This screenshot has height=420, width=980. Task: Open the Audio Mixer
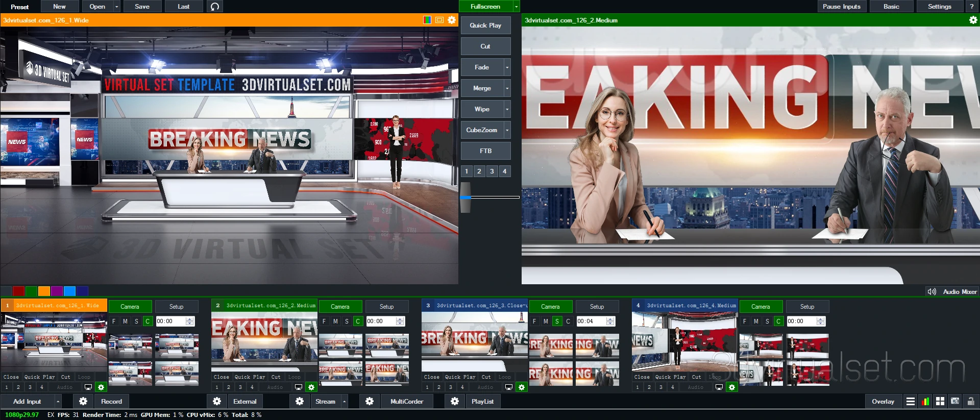952,292
